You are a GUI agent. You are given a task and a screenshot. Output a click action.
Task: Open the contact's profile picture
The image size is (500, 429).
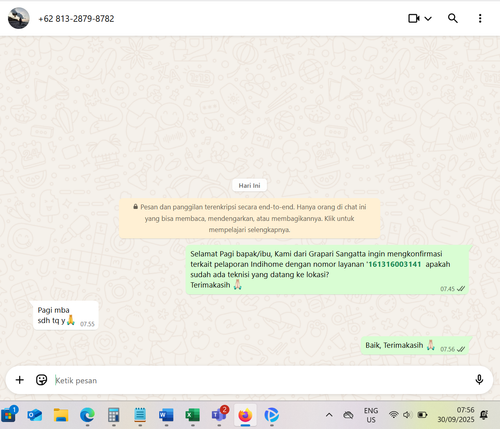point(19,18)
